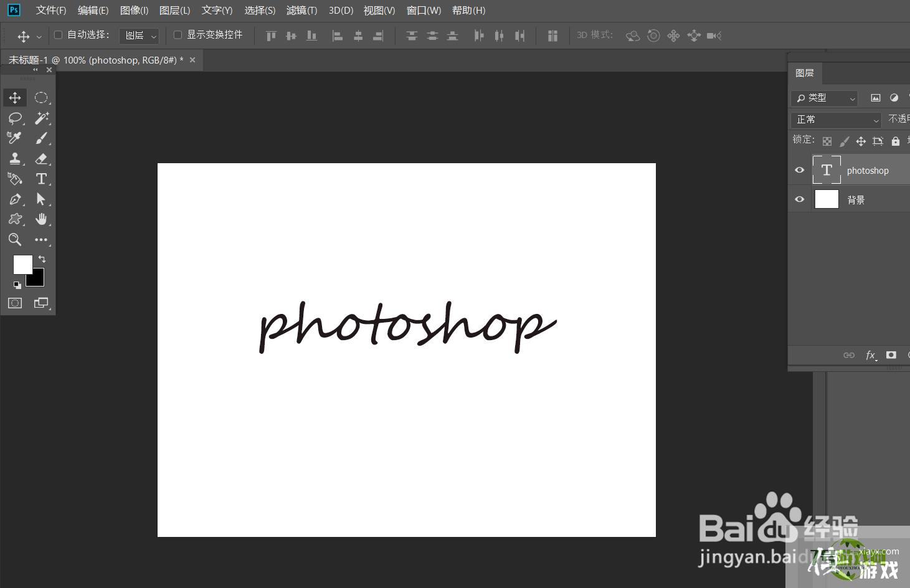This screenshot has width=910, height=588.
Task: Click distribute top edges icon
Action: click(412, 36)
